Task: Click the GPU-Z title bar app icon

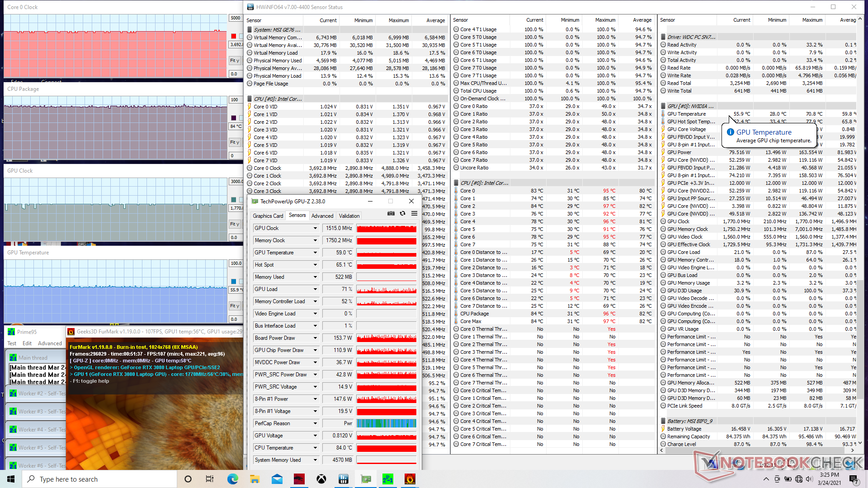Action: tap(255, 201)
